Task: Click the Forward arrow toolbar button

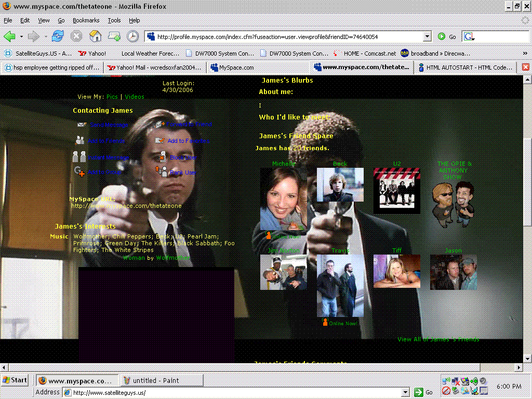Action: pos(33,36)
